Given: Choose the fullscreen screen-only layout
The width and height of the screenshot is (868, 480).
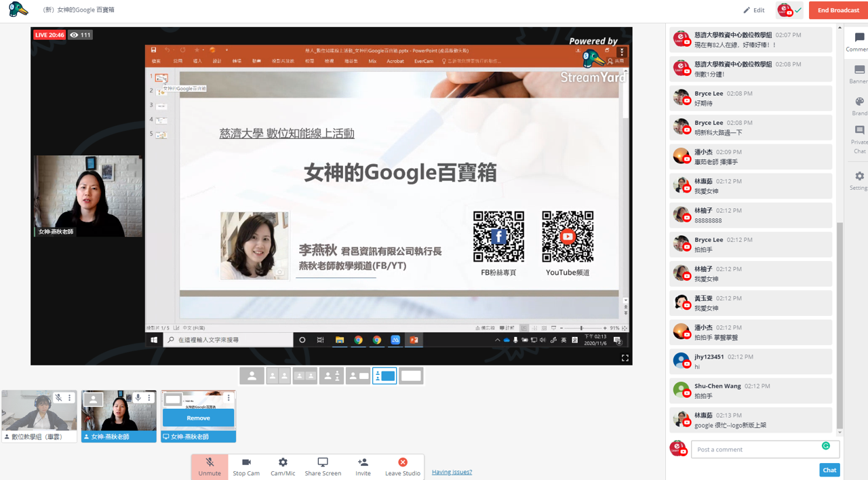Looking at the screenshot, I should [x=411, y=376].
